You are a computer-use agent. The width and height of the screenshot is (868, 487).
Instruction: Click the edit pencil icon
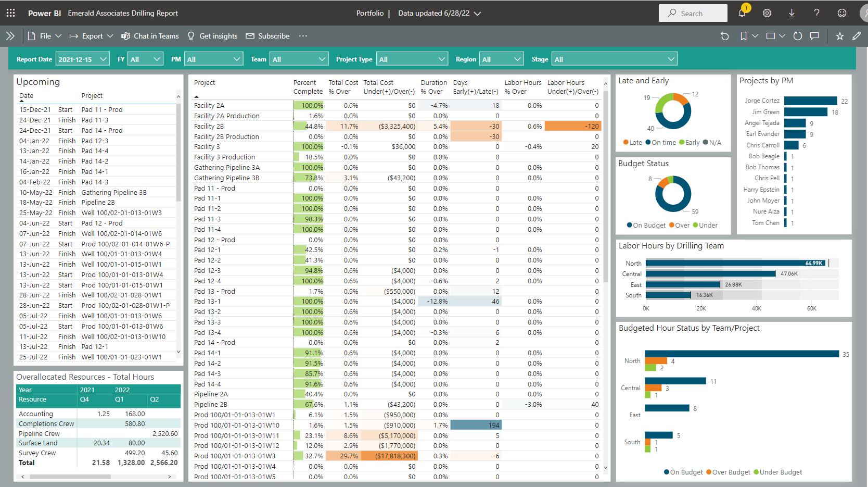[x=857, y=36]
